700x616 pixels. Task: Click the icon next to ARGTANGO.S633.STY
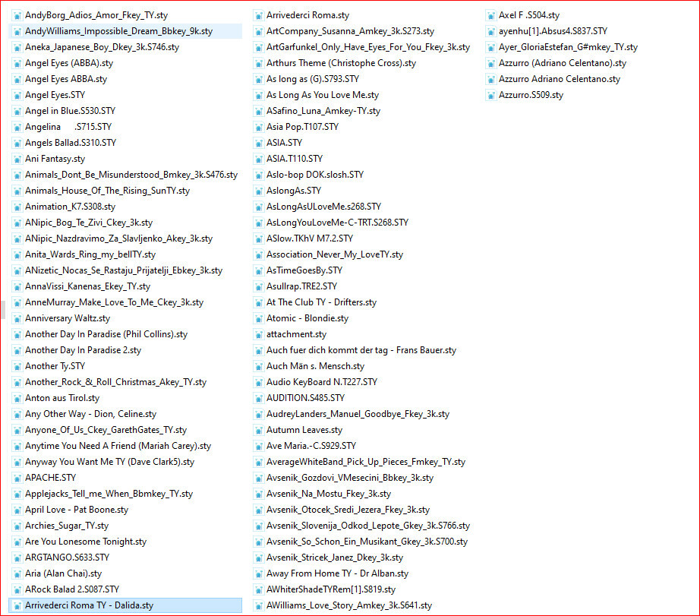click(x=17, y=558)
